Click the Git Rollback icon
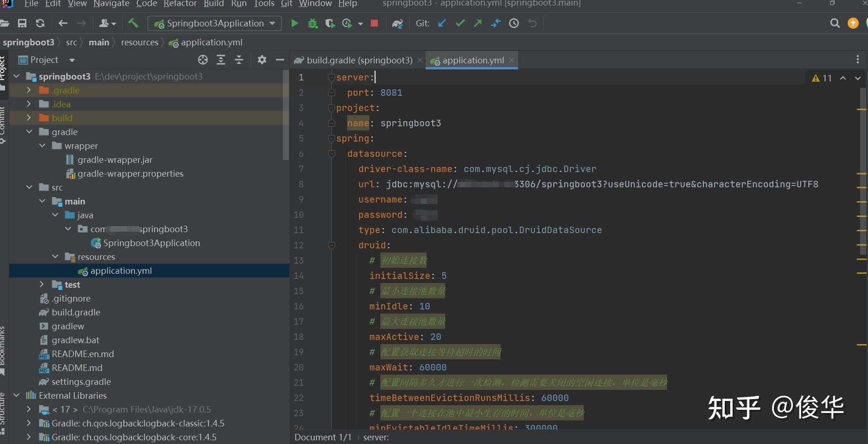This screenshot has height=444, width=868. (x=532, y=23)
